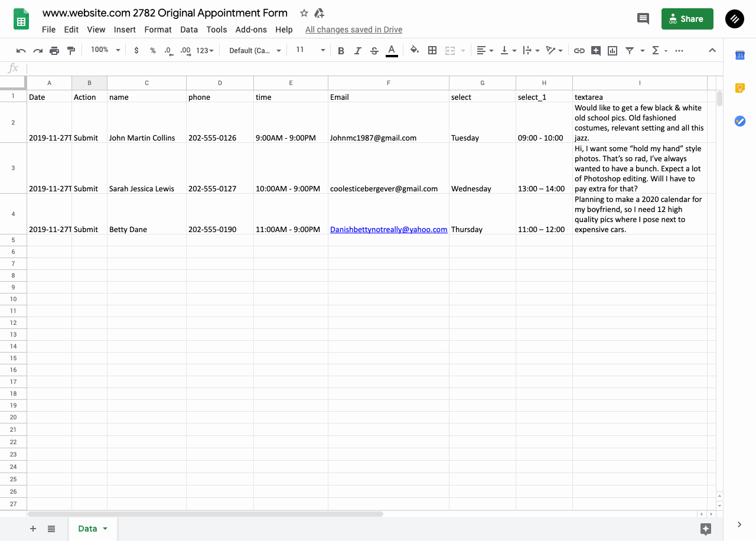
Task: Open the Danishbettynotreally@yahoo.com link
Action: click(388, 229)
